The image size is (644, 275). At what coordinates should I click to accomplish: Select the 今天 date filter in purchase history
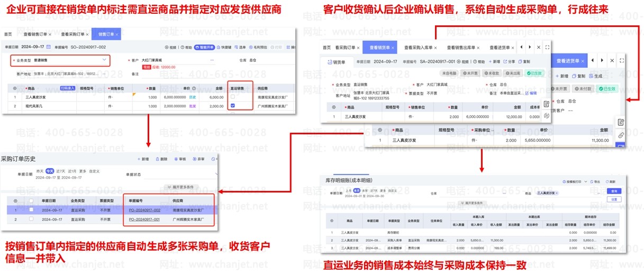(x=50, y=171)
